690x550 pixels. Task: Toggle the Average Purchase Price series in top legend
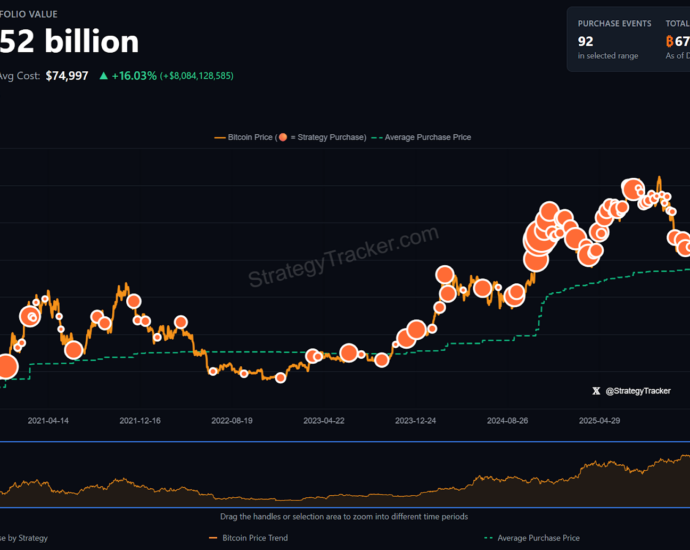coord(425,137)
